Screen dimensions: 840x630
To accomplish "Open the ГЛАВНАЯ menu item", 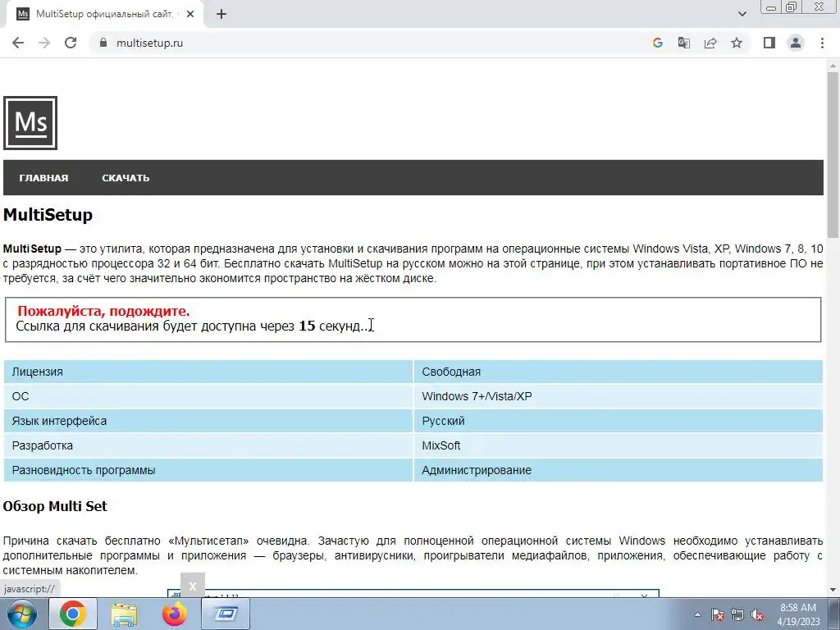I will (44, 178).
